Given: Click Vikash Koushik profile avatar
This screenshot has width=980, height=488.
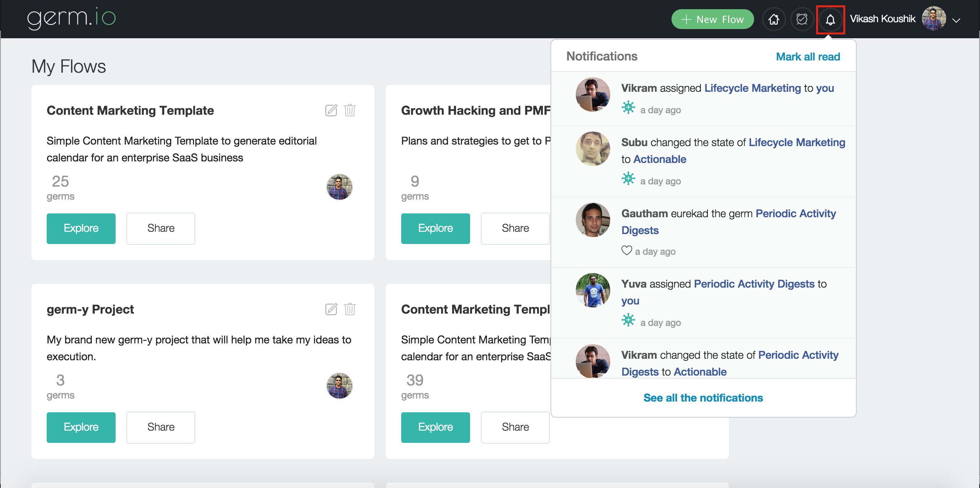Looking at the screenshot, I should [933, 19].
